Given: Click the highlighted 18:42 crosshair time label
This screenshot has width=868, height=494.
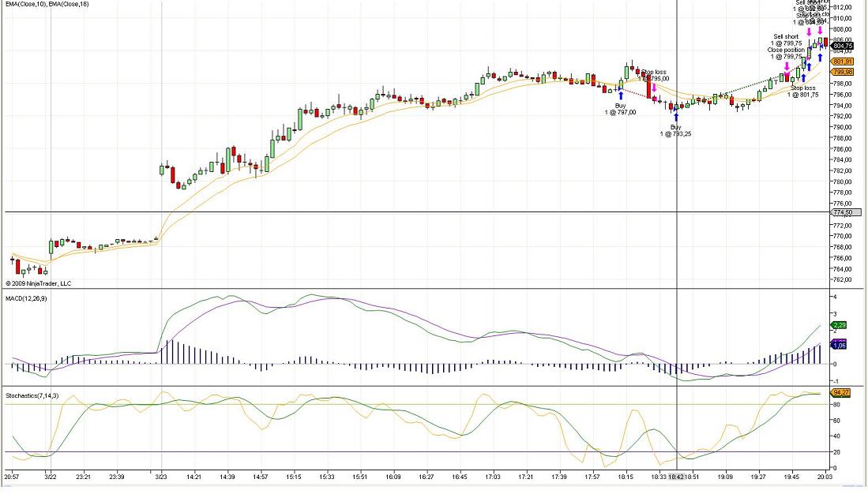Looking at the screenshot, I should (x=676, y=477).
